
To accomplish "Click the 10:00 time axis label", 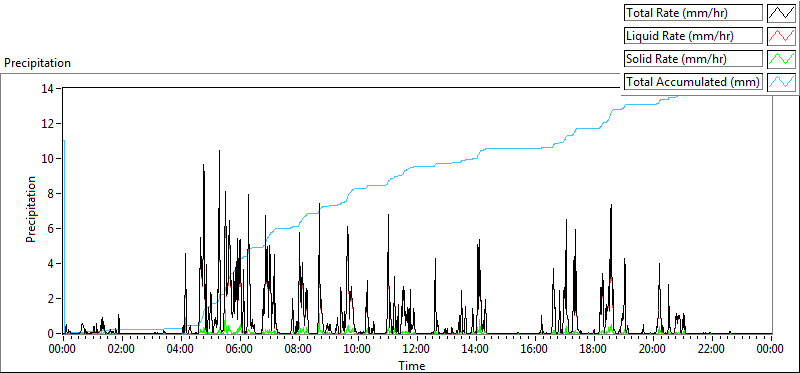I will pyautogui.click(x=357, y=349).
